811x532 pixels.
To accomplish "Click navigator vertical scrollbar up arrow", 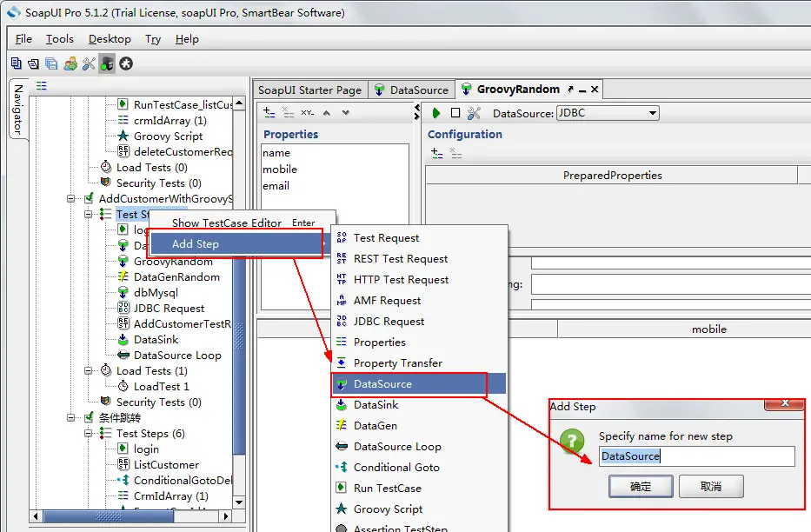I will tap(239, 103).
